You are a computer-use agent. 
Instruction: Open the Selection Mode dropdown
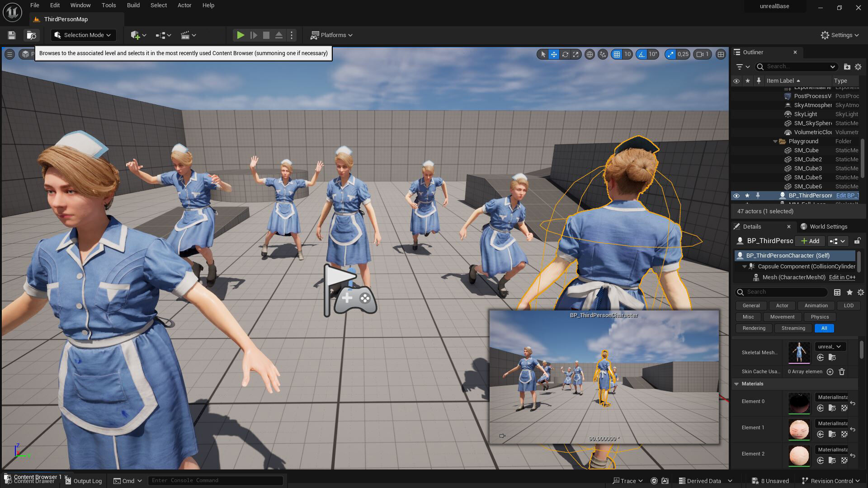[83, 35]
